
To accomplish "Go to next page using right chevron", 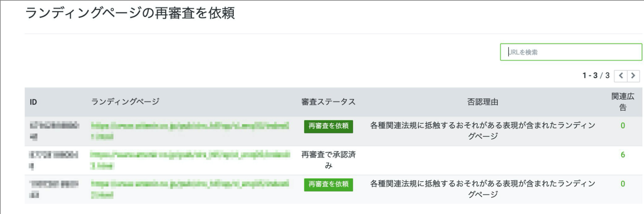I will point(633,76).
